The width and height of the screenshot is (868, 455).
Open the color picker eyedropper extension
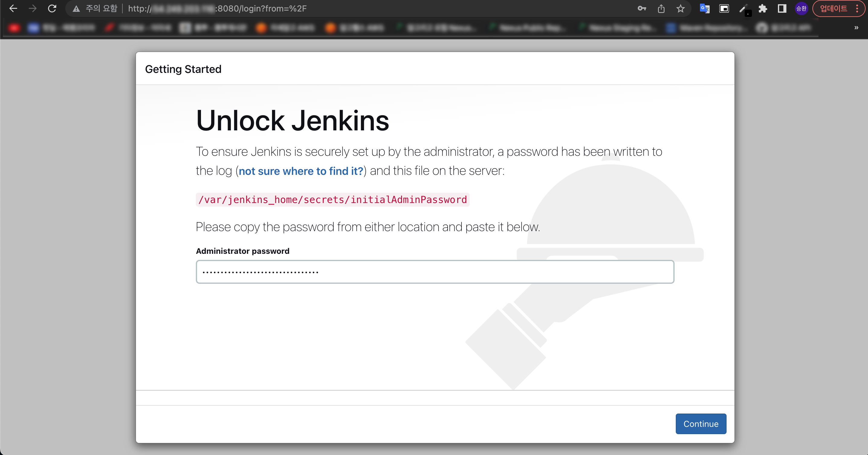pos(743,8)
